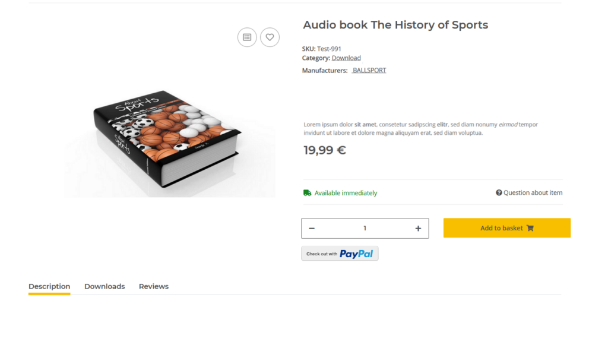Screen dimensions: 608x364
Task: Click the 19,99 € price
Action: coord(325,150)
